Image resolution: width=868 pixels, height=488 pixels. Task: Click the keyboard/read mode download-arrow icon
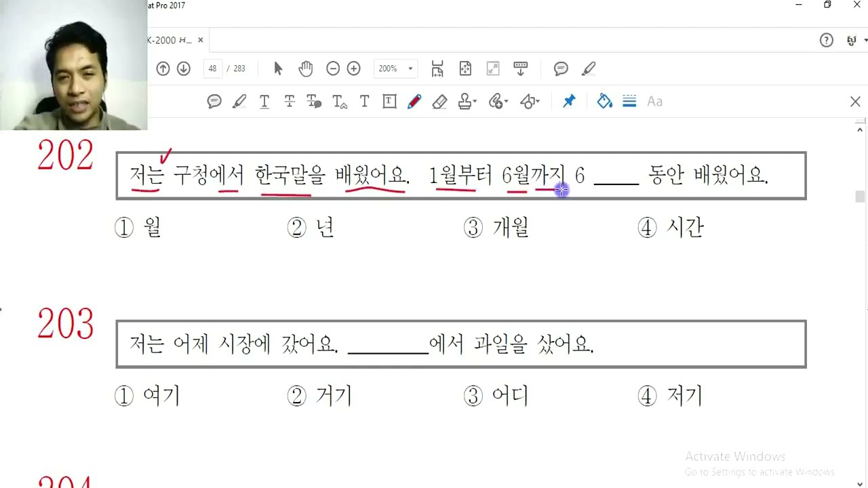[521, 68]
